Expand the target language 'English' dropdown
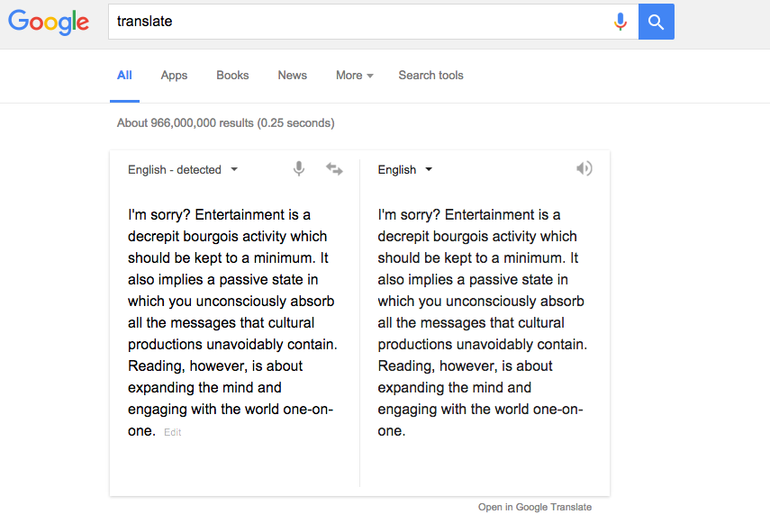The image size is (770, 532). (x=405, y=169)
